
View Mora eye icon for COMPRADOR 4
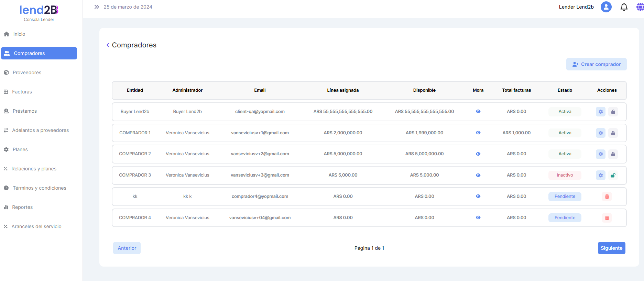[478, 217]
